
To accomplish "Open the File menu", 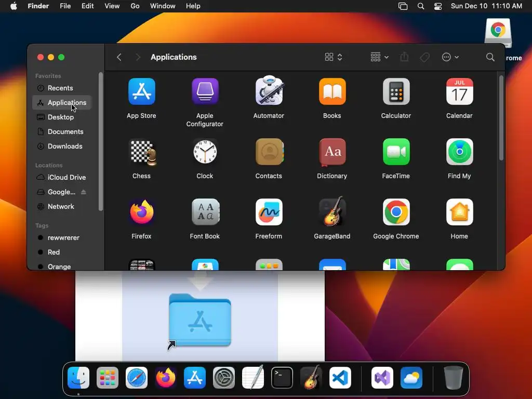I will pyautogui.click(x=65, y=6).
